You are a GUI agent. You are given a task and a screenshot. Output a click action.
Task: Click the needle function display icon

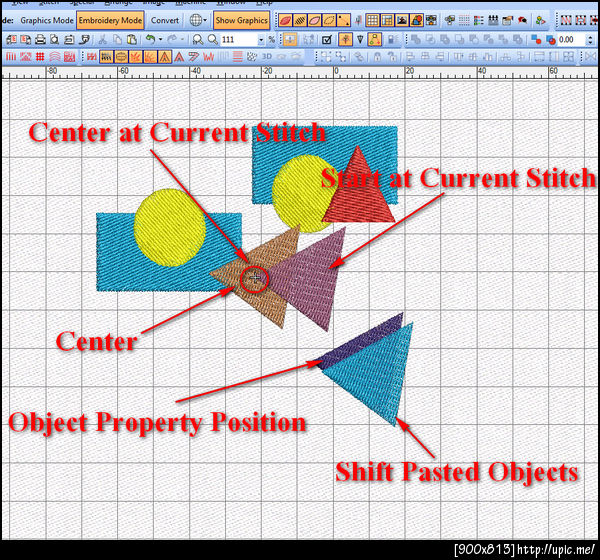point(358,20)
